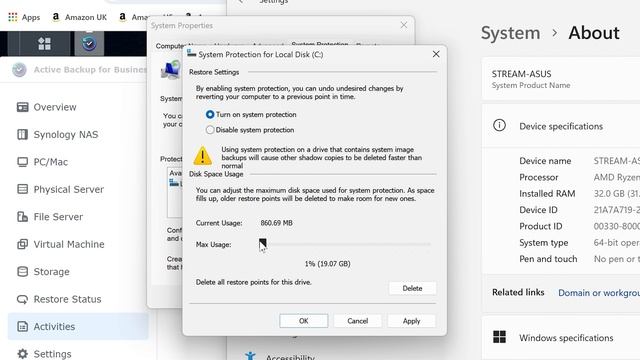The image size is (640, 360).
Task: Close the System Properties window behind
Action: click(x=404, y=25)
